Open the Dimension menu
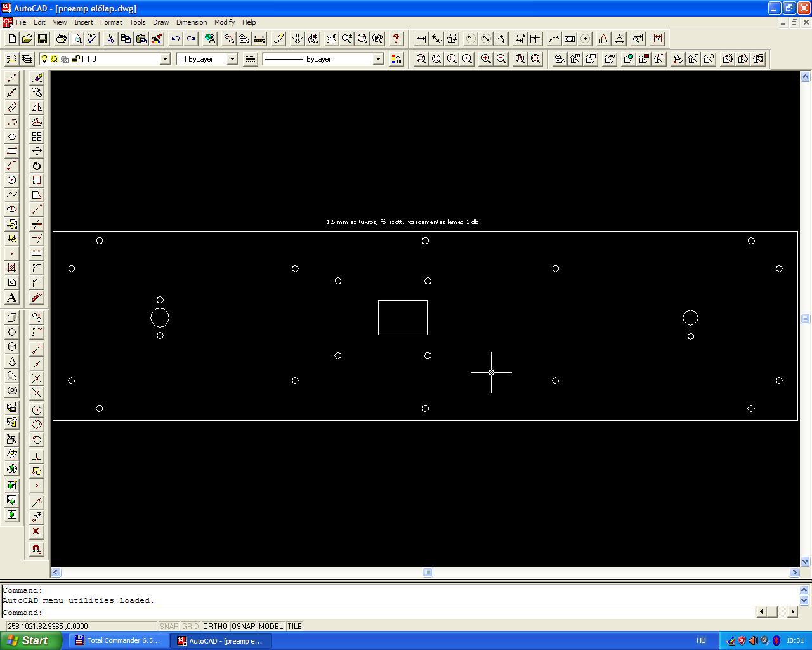Screen dimensions: 812x650 coord(192,22)
